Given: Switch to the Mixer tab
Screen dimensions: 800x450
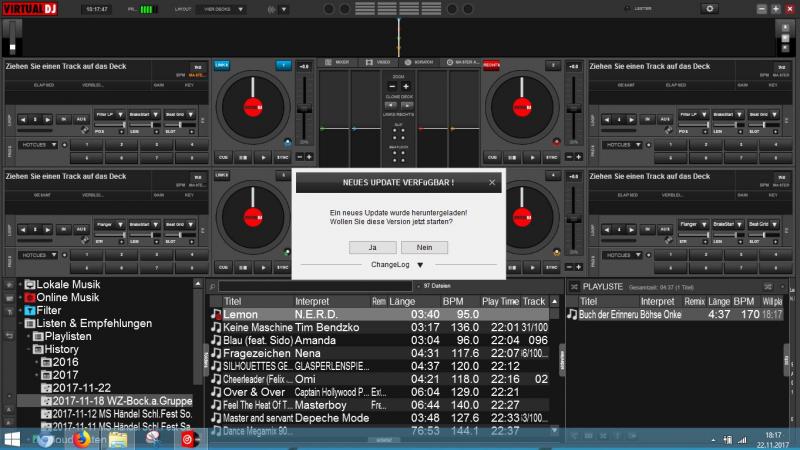Looking at the screenshot, I should [337, 62].
